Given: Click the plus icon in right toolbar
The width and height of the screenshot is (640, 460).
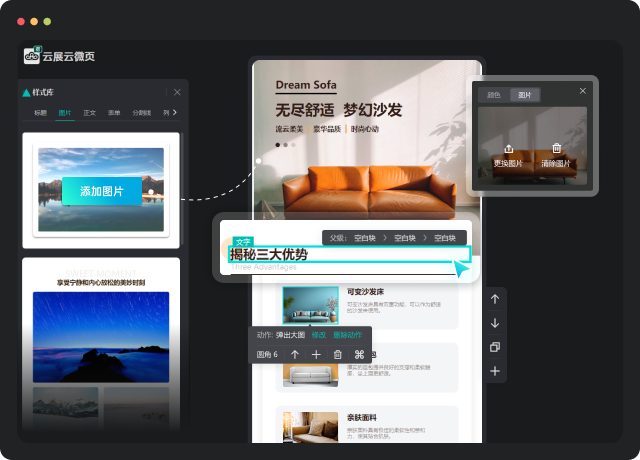Looking at the screenshot, I should point(494,371).
